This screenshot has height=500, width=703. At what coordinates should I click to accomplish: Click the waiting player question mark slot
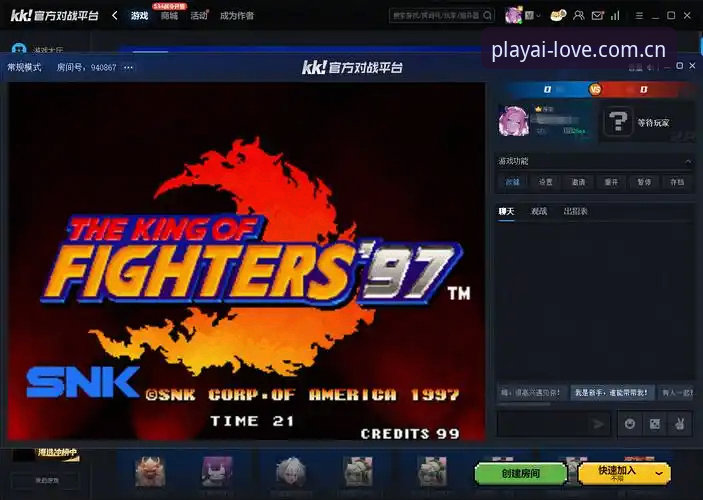pyautogui.click(x=618, y=121)
